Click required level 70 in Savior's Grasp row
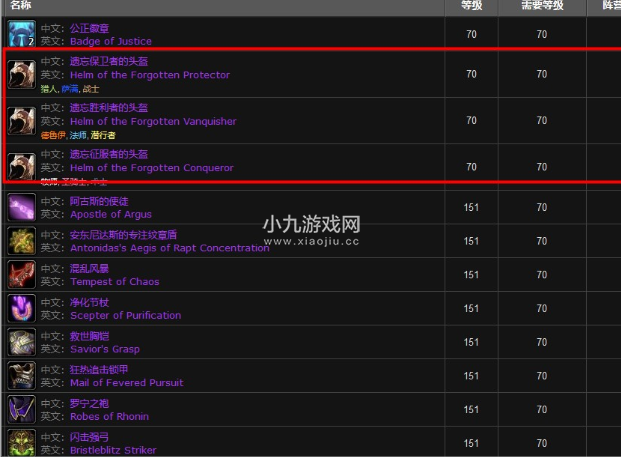 click(x=542, y=342)
